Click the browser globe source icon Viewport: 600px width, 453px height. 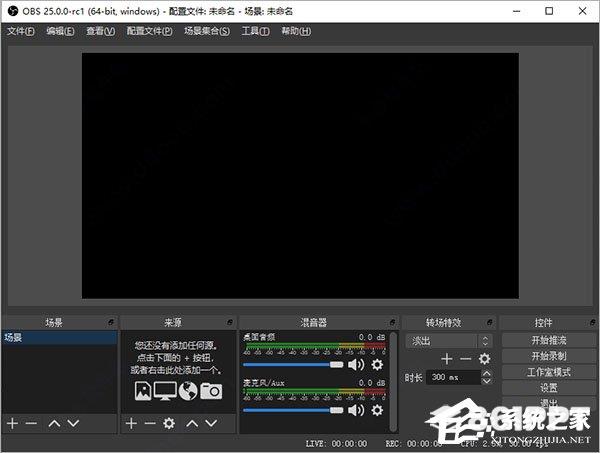pos(188,391)
